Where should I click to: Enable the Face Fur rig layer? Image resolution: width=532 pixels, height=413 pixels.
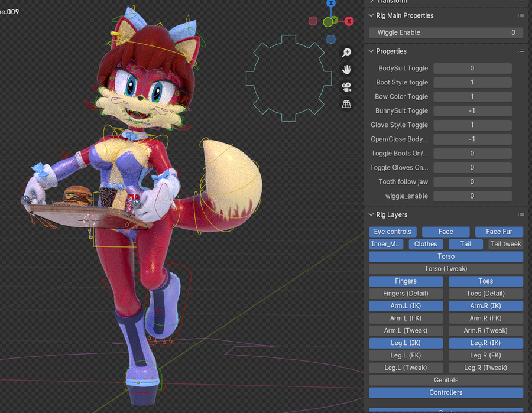coord(499,231)
